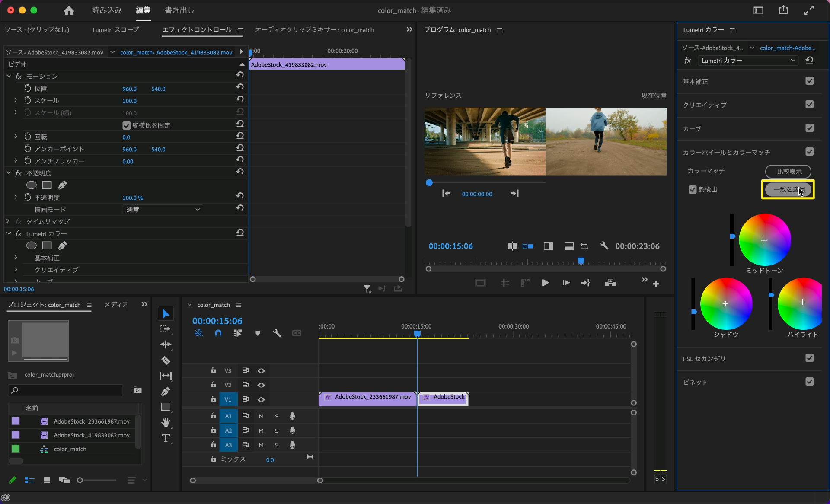Viewport: 830px width, 504px height.
Task: Toggle the 顔検出 checkbox
Action: (x=693, y=190)
